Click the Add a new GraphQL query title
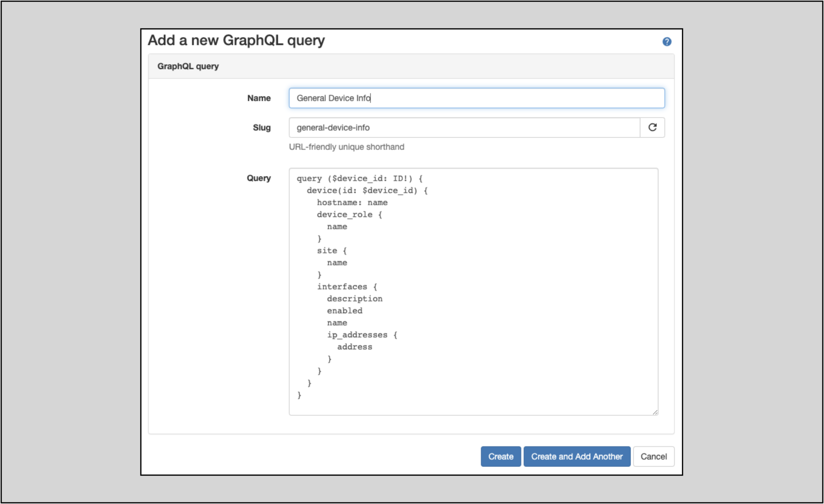 pos(236,40)
